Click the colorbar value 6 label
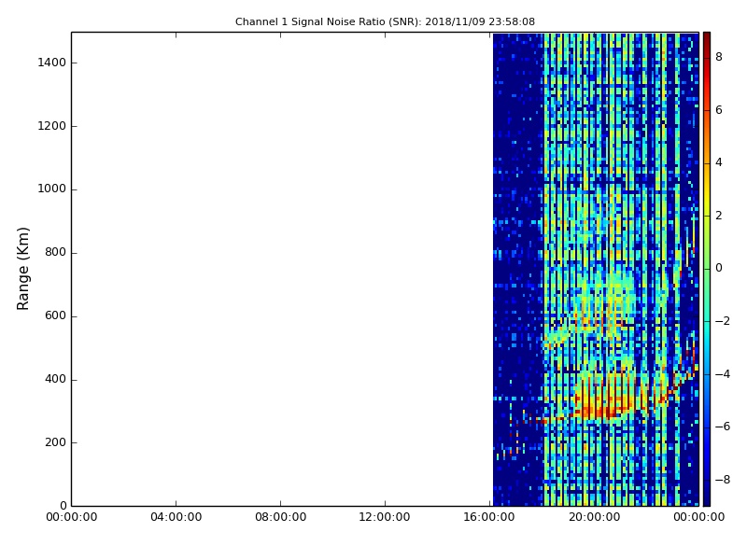Image resolution: width=747 pixels, height=560 pixels. coord(719,110)
